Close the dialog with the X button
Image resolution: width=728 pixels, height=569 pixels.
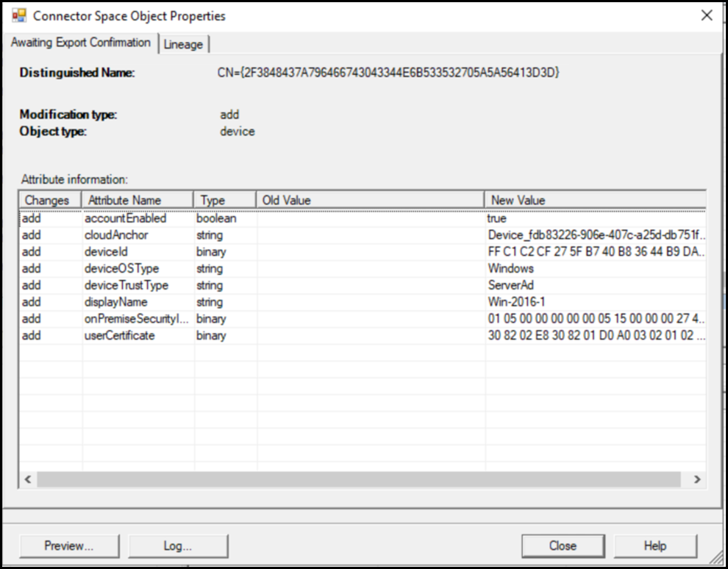[707, 15]
